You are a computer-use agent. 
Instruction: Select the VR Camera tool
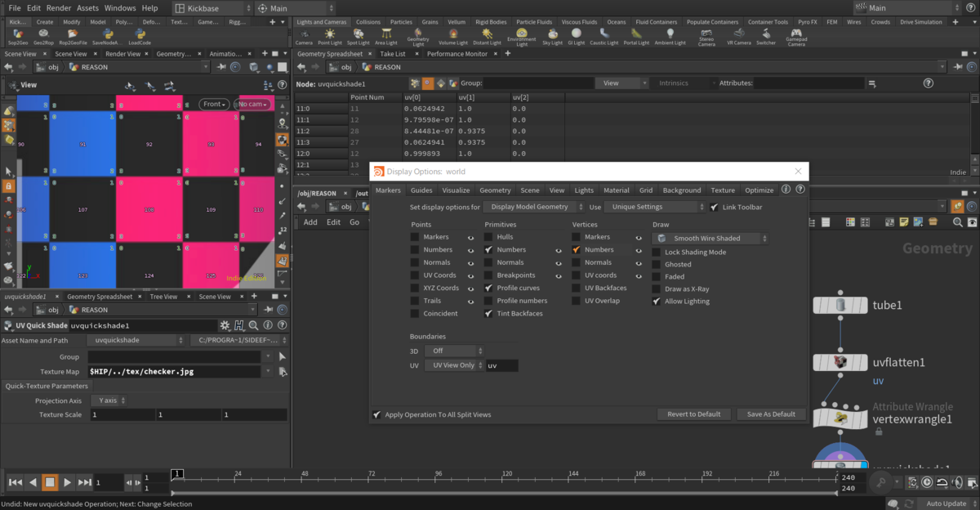[737, 36]
